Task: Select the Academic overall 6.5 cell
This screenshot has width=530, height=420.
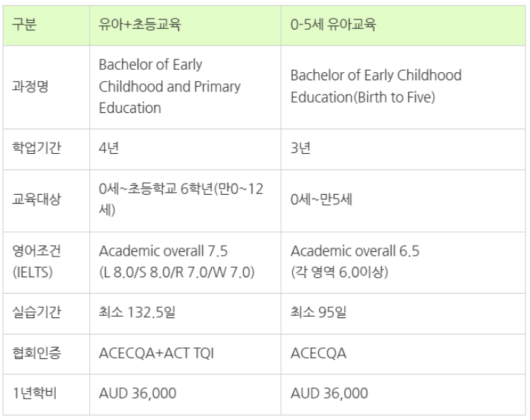Action: coord(403,262)
